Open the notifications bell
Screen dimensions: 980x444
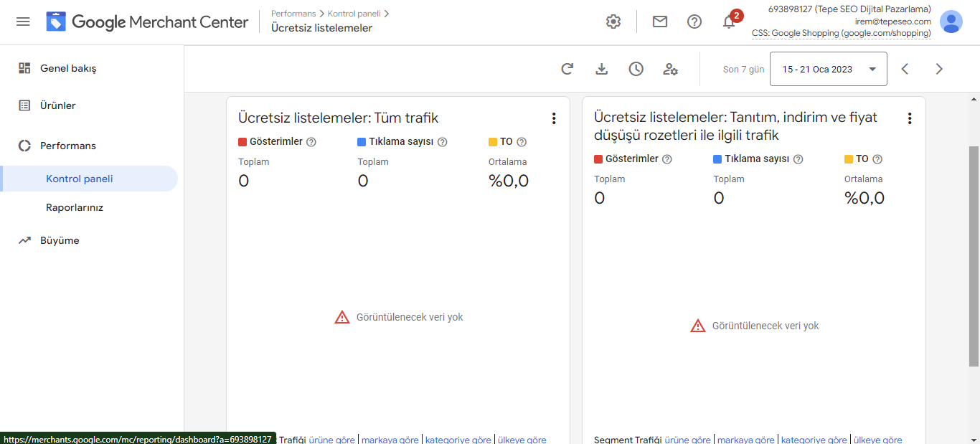[x=729, y=22]
